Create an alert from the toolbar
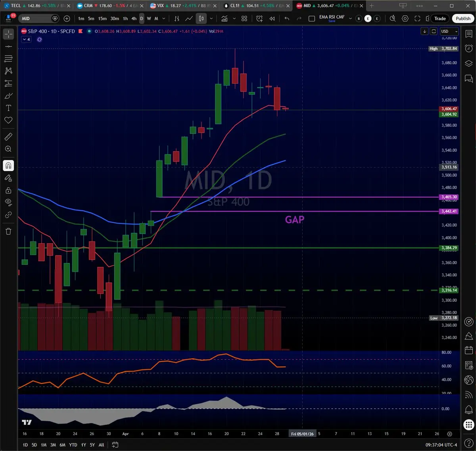The width and height of the screenshot is (476, 451). [x=259, y=19]
